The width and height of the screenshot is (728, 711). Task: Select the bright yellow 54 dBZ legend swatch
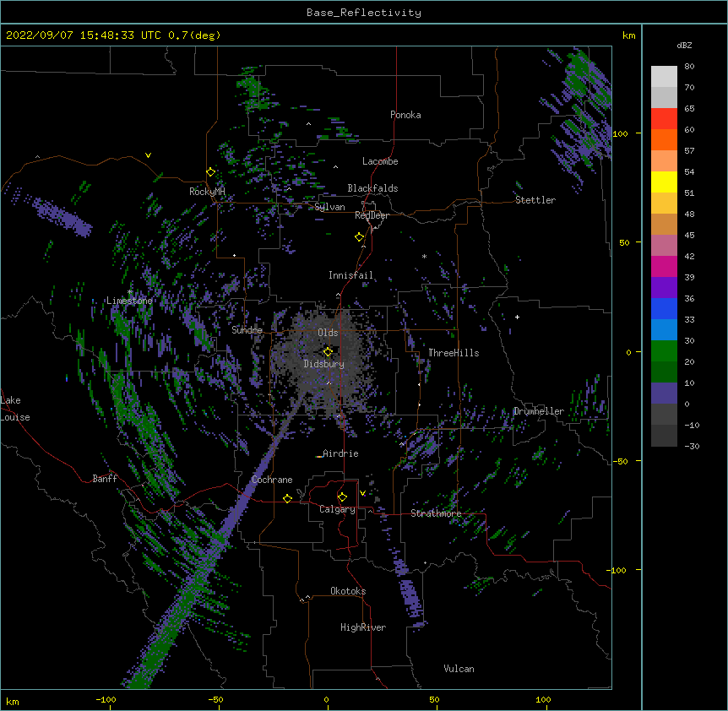664,182
